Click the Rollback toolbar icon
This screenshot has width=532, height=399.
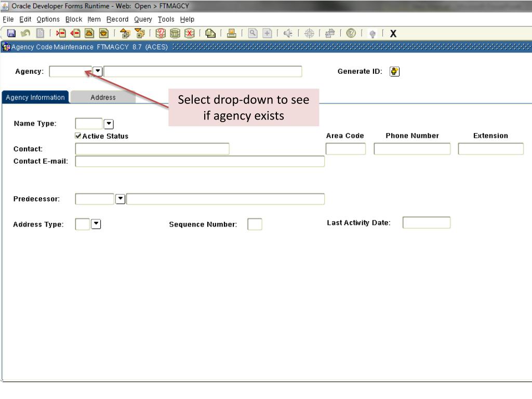tap(25, 33)
